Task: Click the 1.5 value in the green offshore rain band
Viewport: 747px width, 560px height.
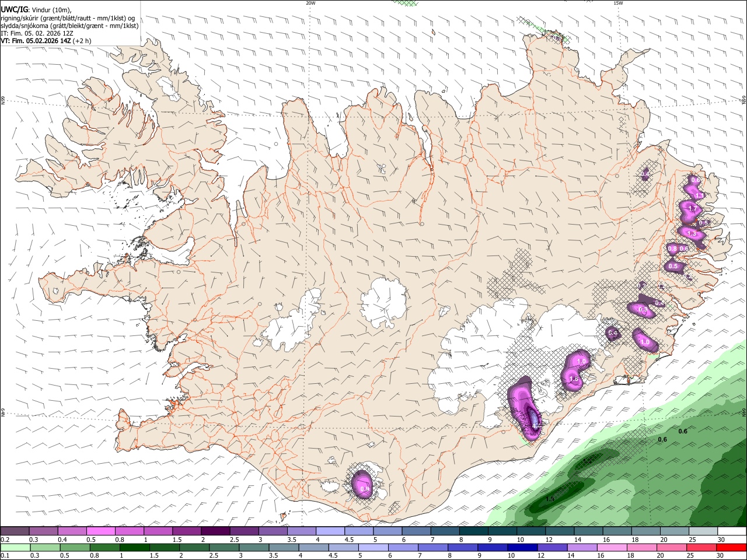Action: pyautogui.click(x=550, y=499)
